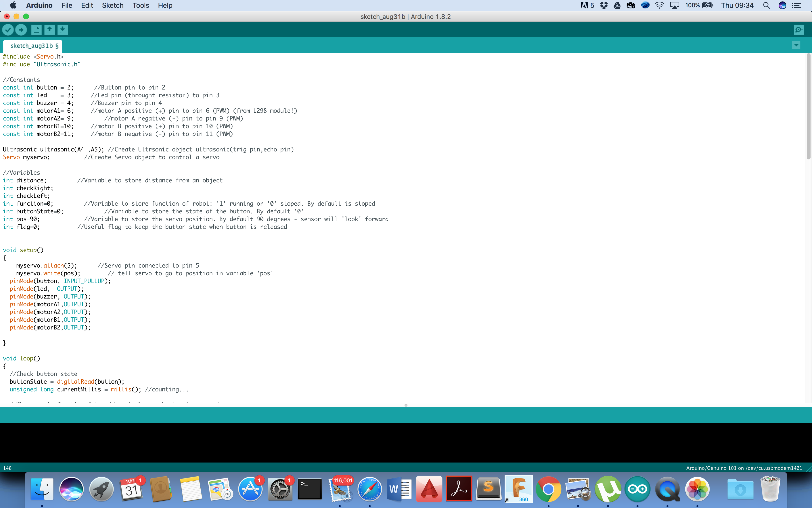Image resolution: width=812 pixels, height=508 pixels.
Task: Click the Google Drive menu bar icon
Action: click(x=617, y=5)
